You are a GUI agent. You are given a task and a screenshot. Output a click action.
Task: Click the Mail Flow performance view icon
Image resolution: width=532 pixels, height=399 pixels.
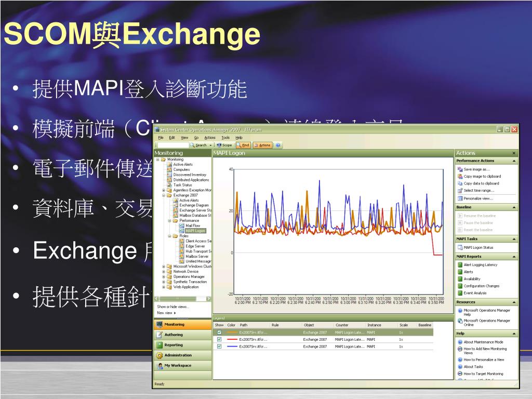point(181,225)
